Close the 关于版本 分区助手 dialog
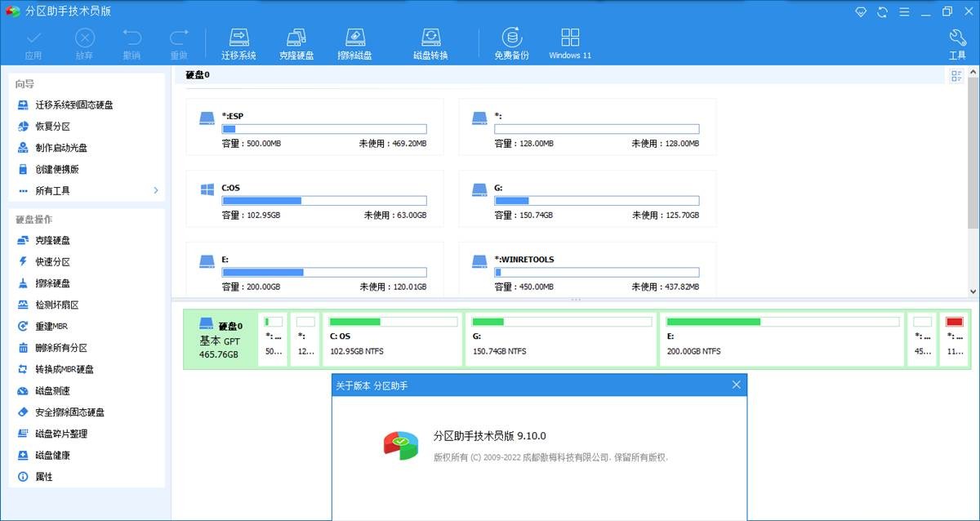Image resolution: width=980 pixels, height=521 pixels. click(736, 385)
